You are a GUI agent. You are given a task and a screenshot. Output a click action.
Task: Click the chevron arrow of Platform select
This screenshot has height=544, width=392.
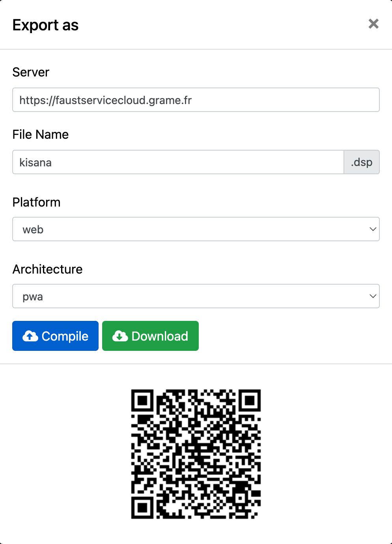tap(373, 229)
